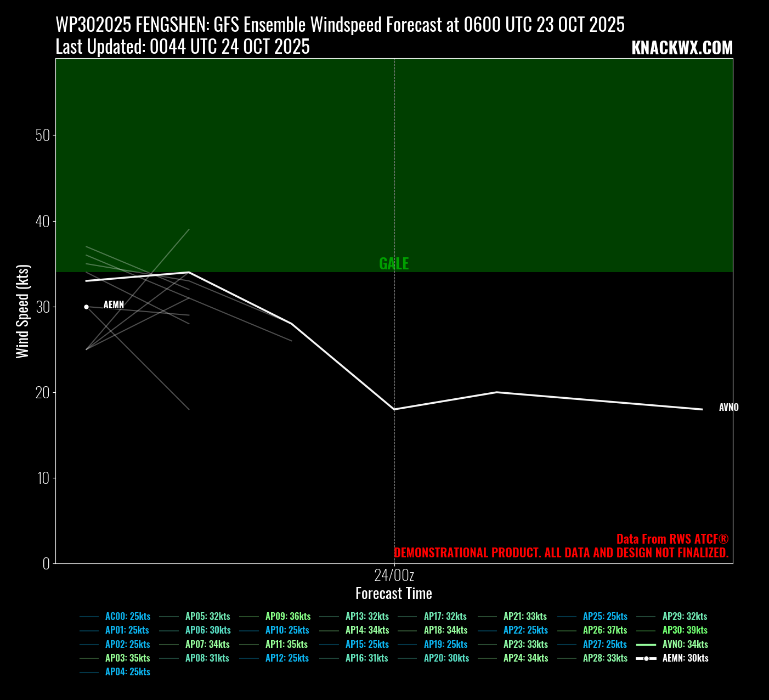Click the AVNO legend line swatch
This screenshot has height=700, width=769.
tap(646, 645)
